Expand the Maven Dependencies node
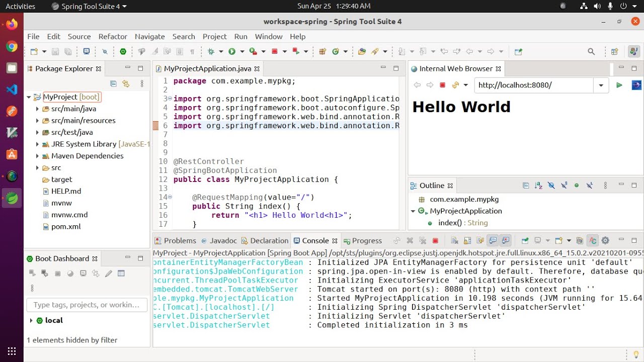Image resolution: width=644 pixels, height=362 pixels. pos(37,156)
